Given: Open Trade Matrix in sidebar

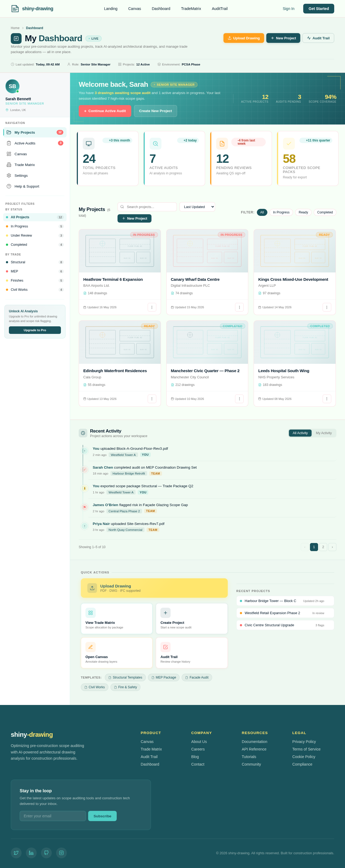Looking at the screenshot, I should 35,165.
